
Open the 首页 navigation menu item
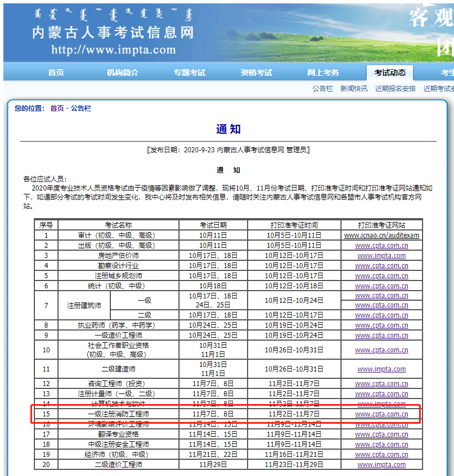coord(55,72)
